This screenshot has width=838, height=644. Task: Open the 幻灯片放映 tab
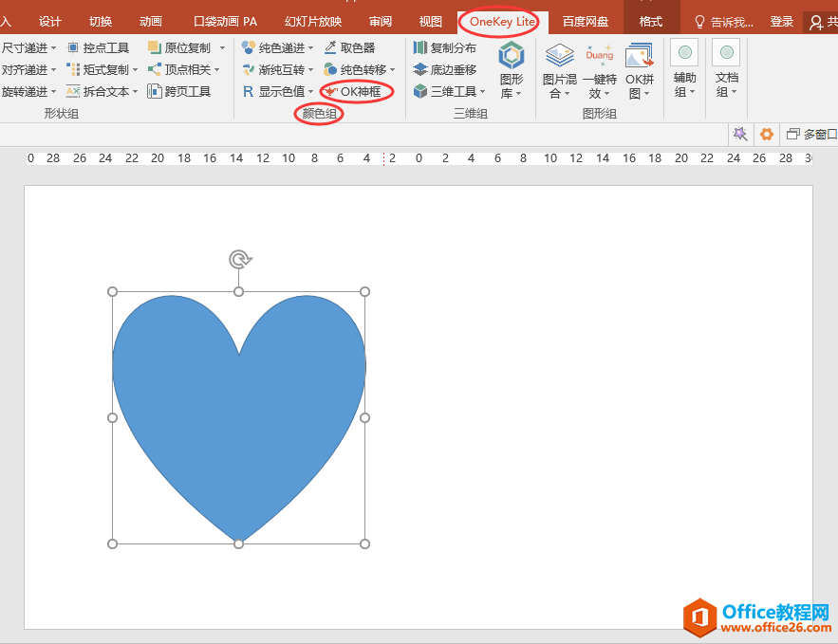[x=313, y=21]
